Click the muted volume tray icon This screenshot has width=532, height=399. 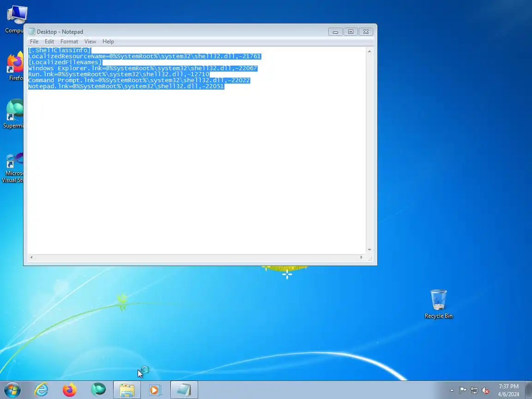485,391
